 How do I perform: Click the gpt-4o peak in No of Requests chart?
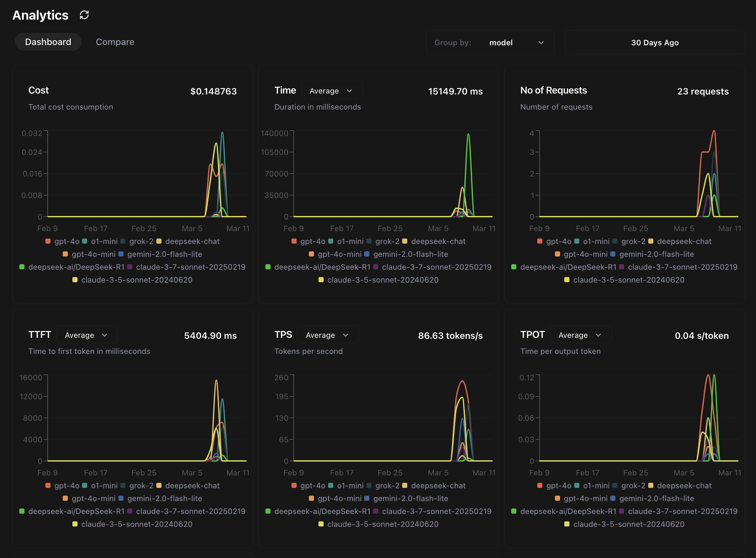coord(714,131)
